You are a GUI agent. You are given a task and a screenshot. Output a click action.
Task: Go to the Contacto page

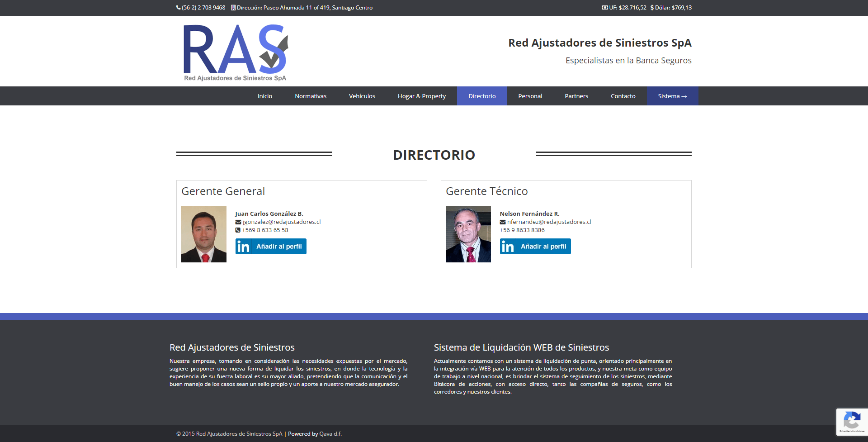tap(623, 96)
